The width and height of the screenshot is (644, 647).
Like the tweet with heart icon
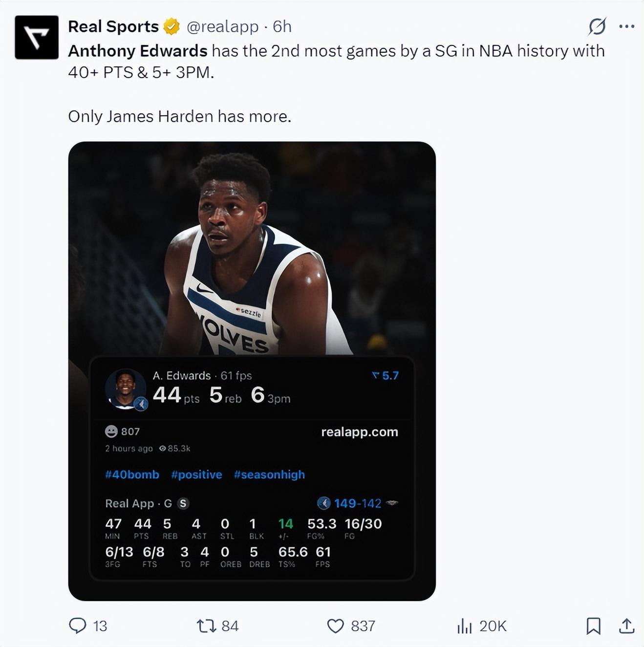335,625
